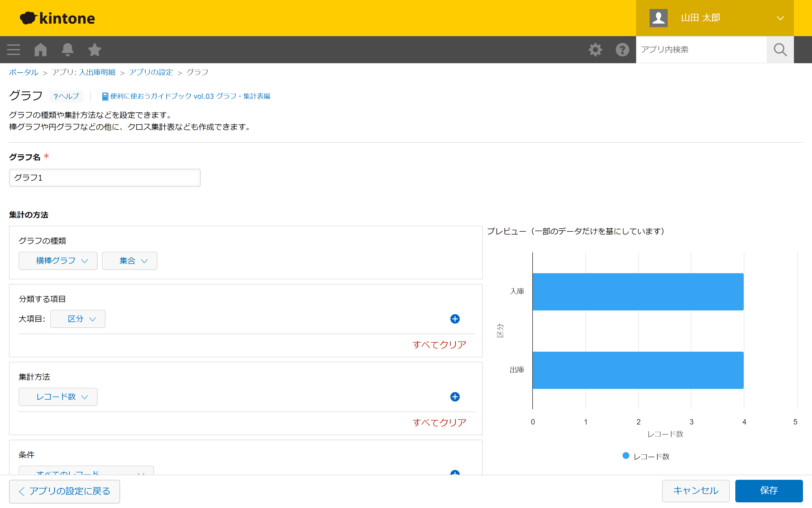Screen dimensions: 812x508
Task: Open the favorites star icon
Action: (95, 50)
